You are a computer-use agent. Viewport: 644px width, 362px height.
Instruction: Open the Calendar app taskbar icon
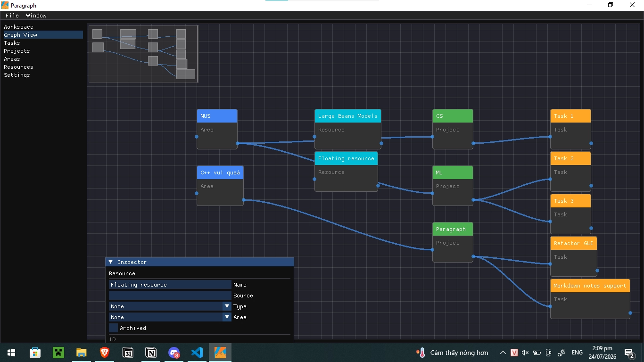tap(127, 353)
